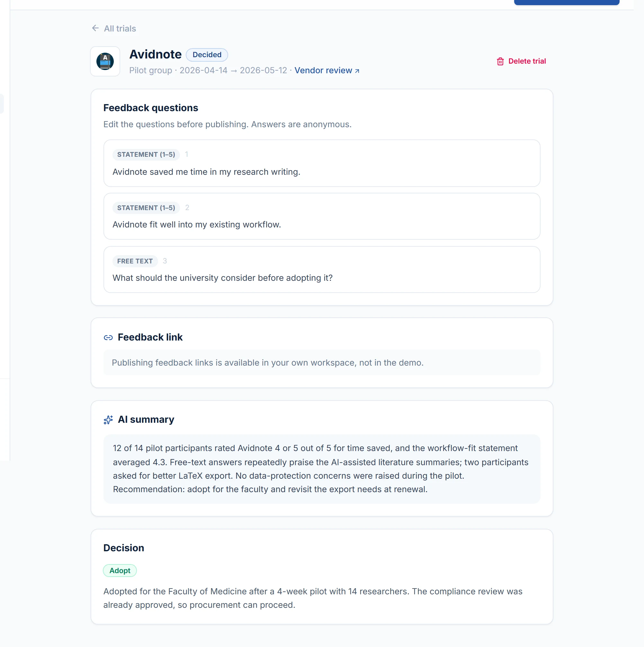644x647 pixels.
Task: Click the back arrow icon beside All trials
Action: (95, 28)
